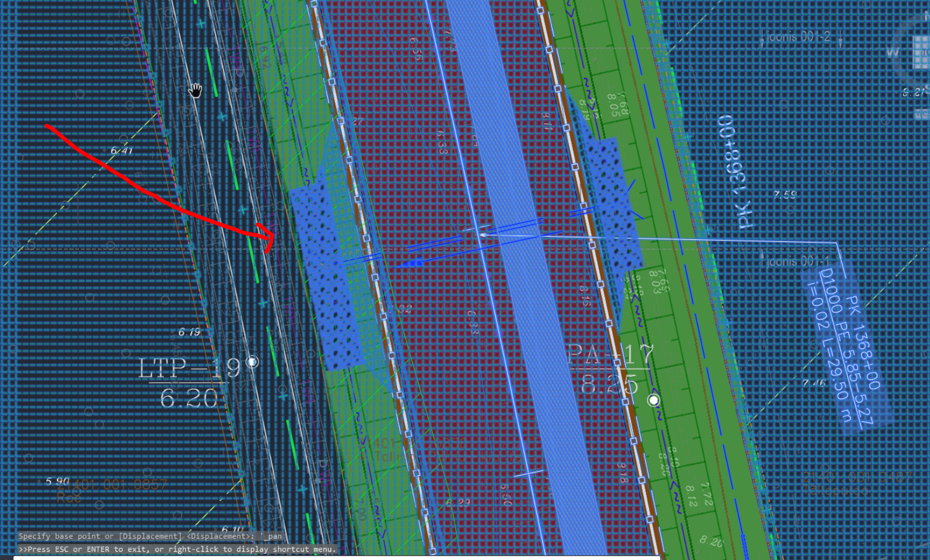930x560 pixels.
Task: Click the ViewCube top face
Action: pos(922,52)
